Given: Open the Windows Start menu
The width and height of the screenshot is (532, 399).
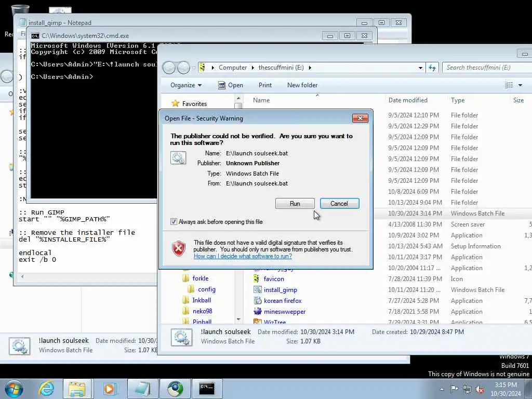Looking at the screenshot, I should pyautogui.click(x=14, y=389).
